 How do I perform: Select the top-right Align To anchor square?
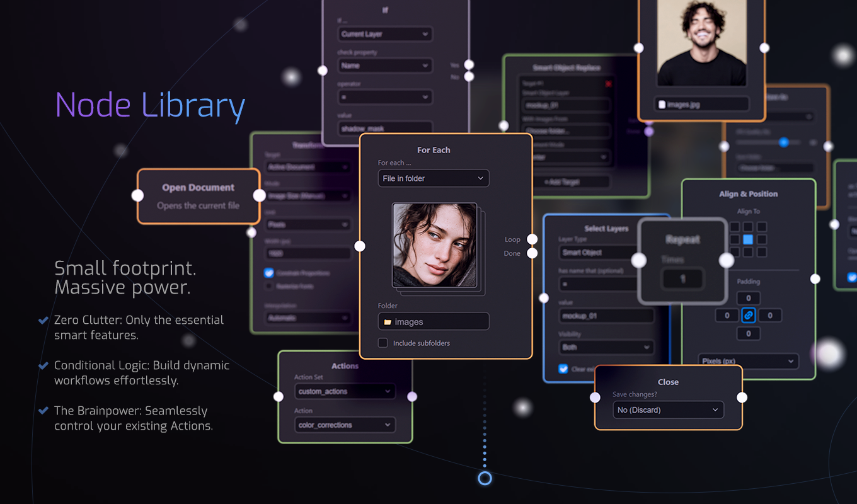click(x=762, y=227)
